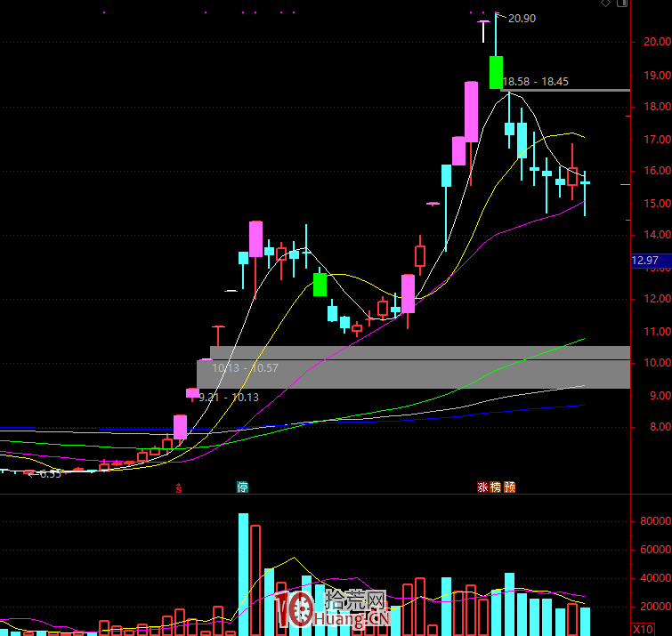Click the gray 18.58 - 18.45 gap line
Screen dimensions: 672x636
[x=565, y=91]
